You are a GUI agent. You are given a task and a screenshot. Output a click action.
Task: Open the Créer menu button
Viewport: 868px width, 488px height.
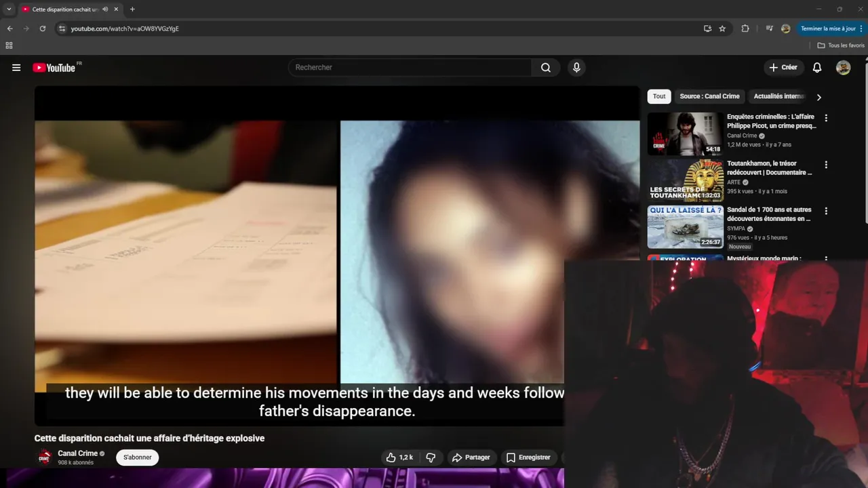pos(783,68)
